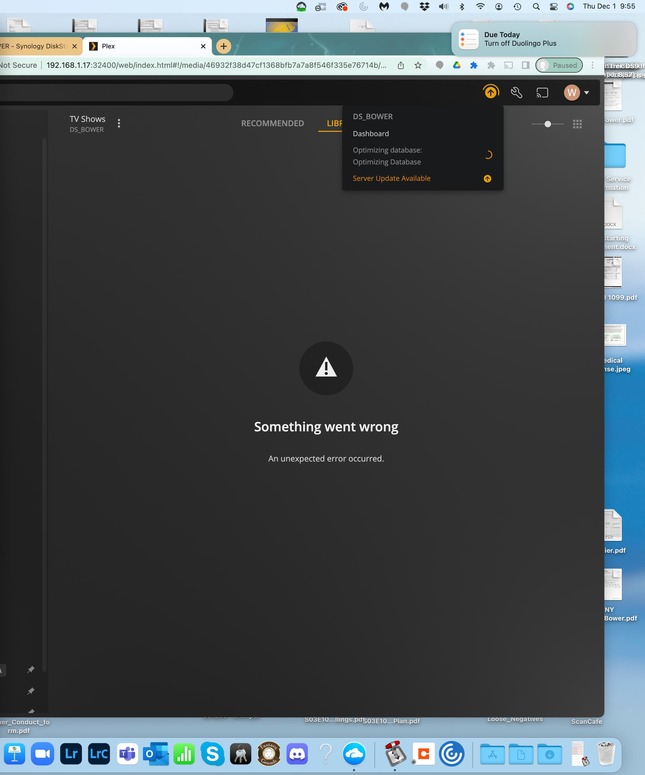This screenshot has width=645, height=775.
Task: Toggle the browser side panel icon
Action: (525, 65)
